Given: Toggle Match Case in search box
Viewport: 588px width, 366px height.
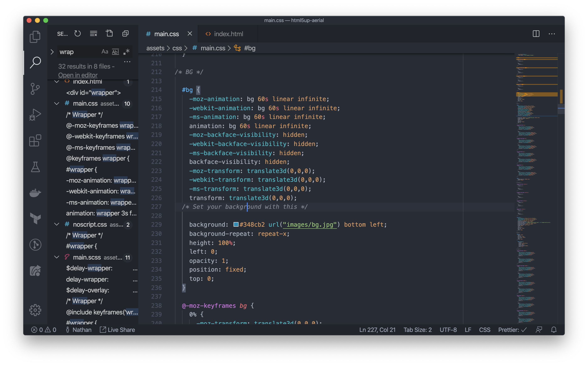Looking at the screenshot, I should point(105,52).
